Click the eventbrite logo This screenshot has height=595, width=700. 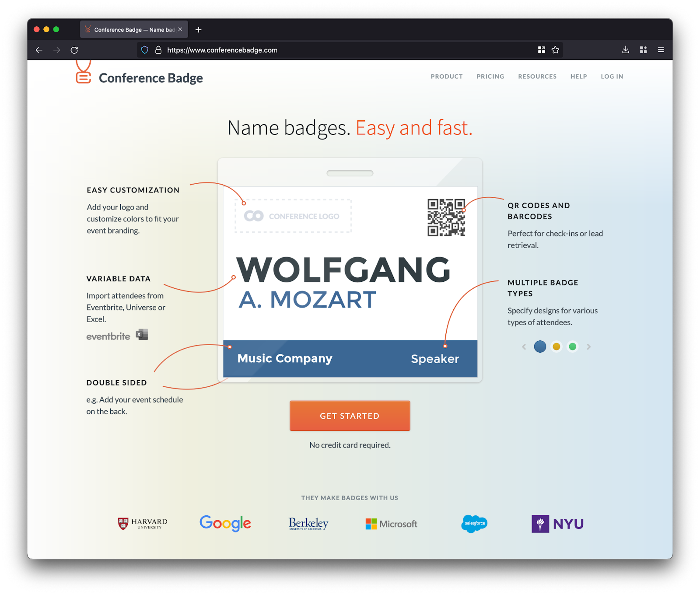coord(108,336)
